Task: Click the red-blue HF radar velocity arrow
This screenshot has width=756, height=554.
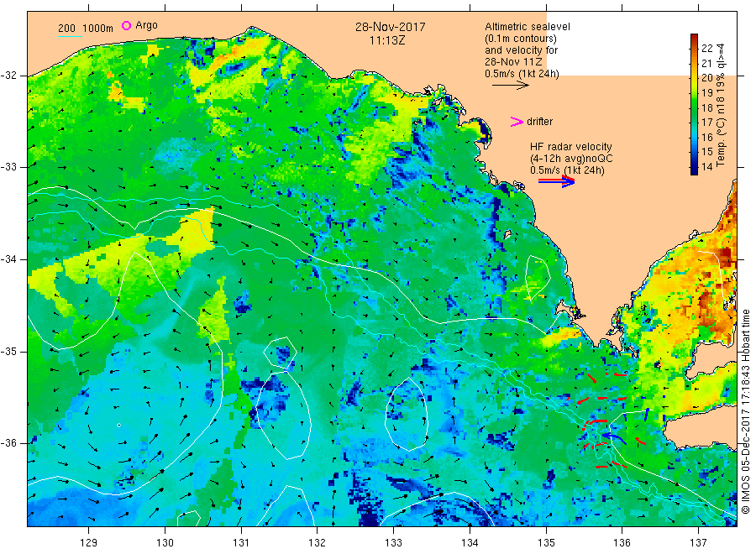Action: 556,181
